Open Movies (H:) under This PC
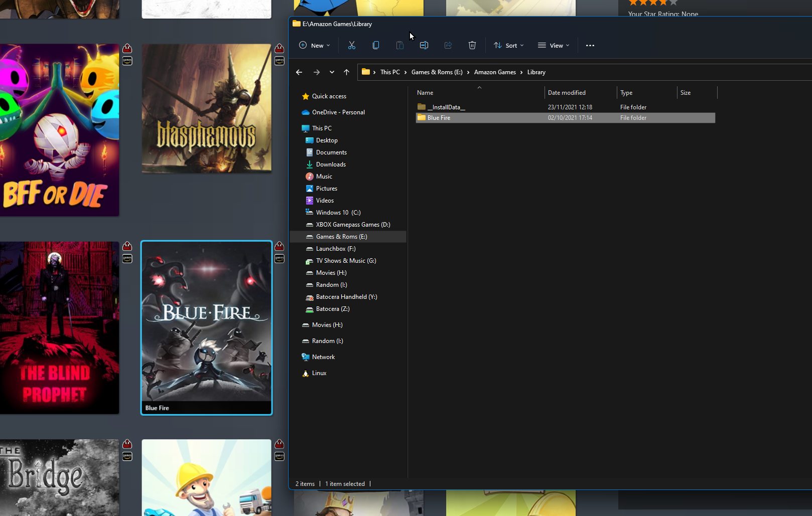 pos(326,273)
